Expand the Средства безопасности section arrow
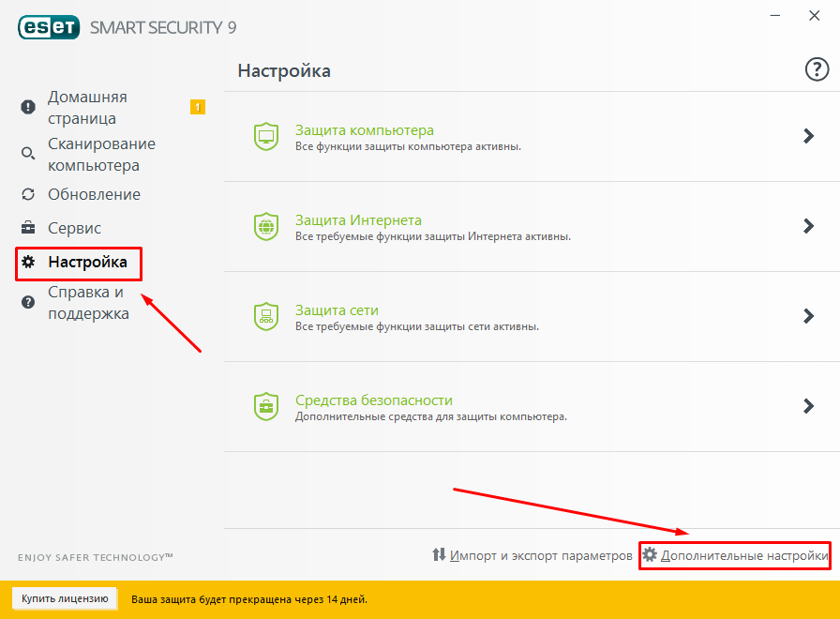 [808, 406]
